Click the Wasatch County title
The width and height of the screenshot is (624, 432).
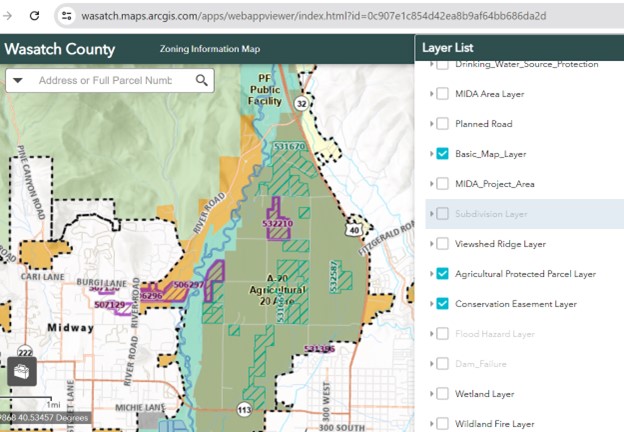(x=60, y=49)
